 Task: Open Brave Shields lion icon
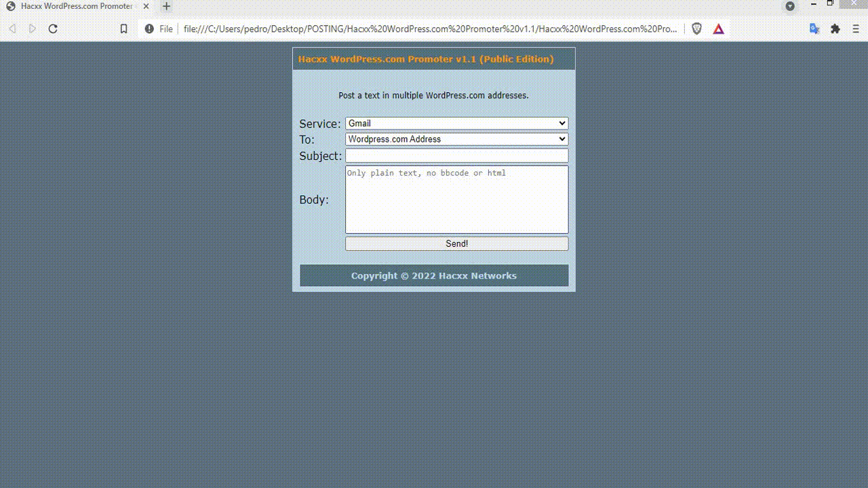[696, 29]
